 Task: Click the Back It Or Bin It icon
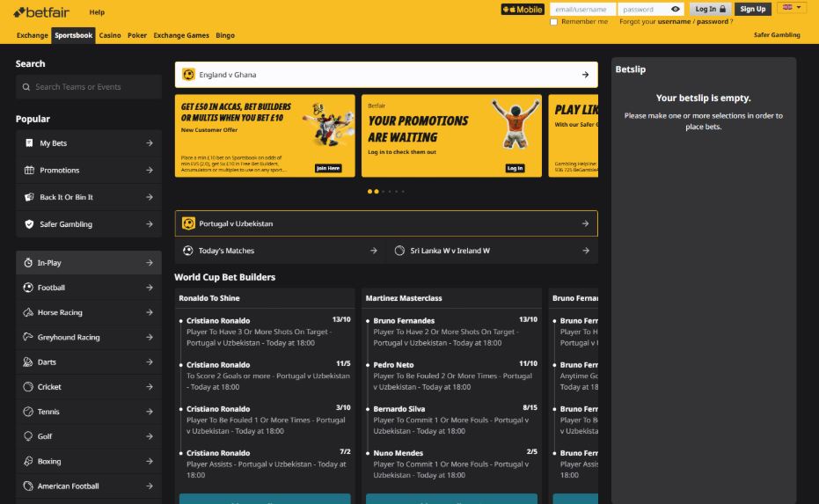coord(29,197)
